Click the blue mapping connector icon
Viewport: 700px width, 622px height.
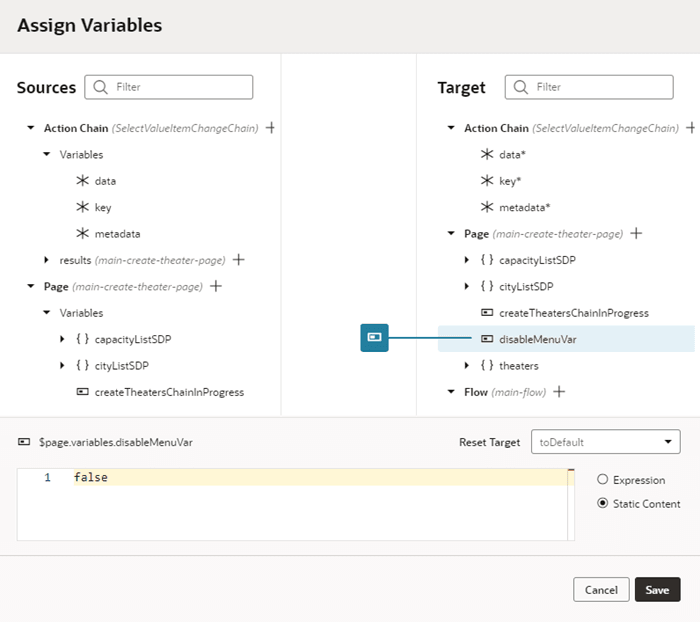pyautogui.click(x=374, y=338)
